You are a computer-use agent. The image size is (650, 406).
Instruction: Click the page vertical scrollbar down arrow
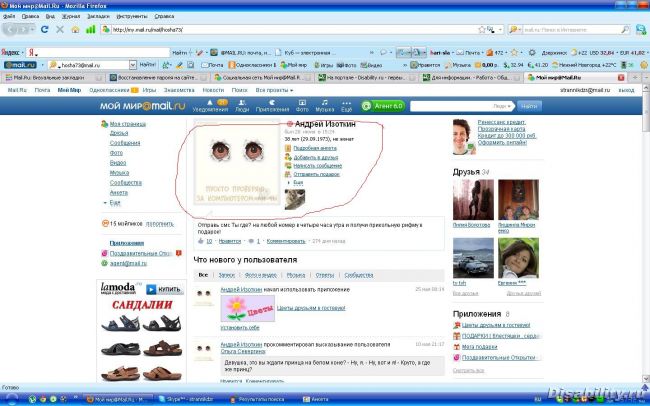pyautogui.click(x=646, y=379)
